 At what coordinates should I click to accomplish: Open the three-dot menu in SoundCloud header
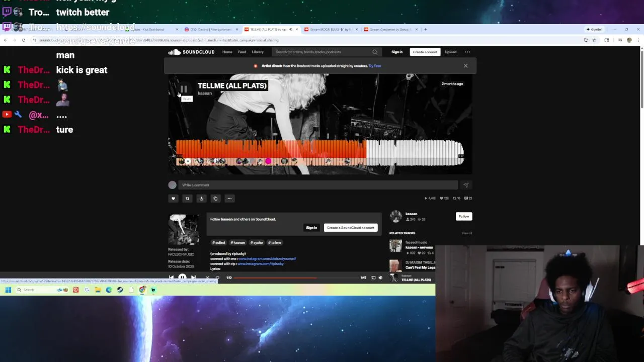point(467,52)
